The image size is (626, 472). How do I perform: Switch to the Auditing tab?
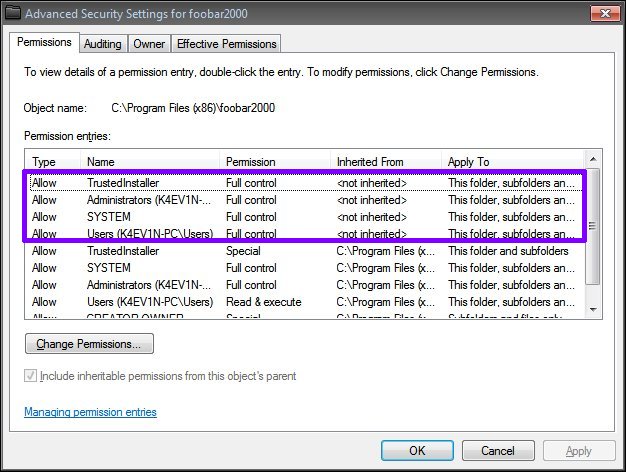(x=102, y=44)
